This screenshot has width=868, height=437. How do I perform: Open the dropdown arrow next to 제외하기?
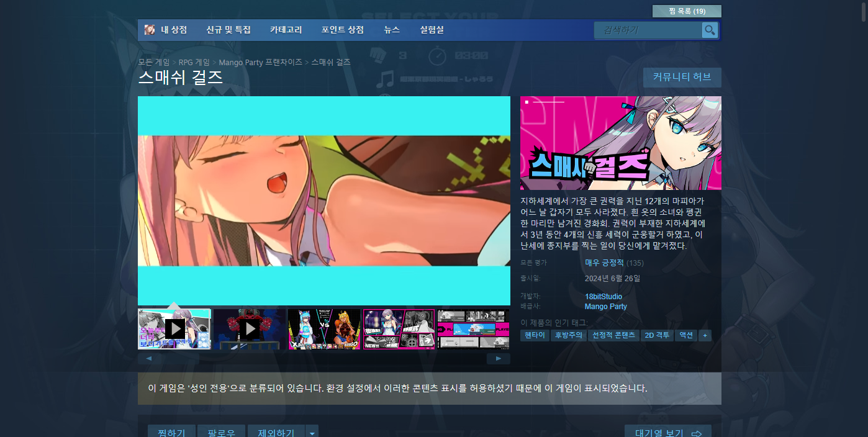(312, 433)
